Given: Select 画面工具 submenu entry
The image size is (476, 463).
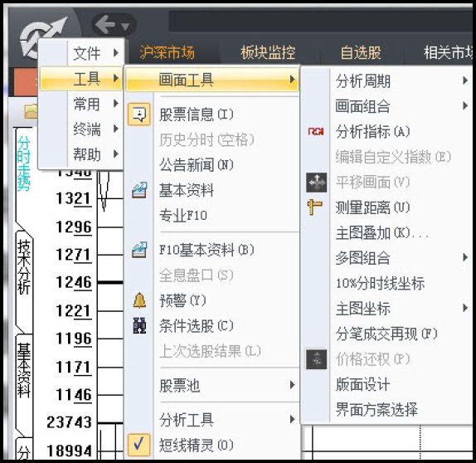Looking at the screenshot, I should point(212,80).
